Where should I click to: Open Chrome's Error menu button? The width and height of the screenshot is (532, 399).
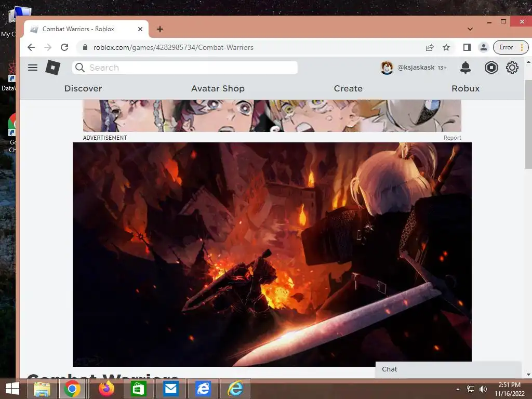coord(511,47)
